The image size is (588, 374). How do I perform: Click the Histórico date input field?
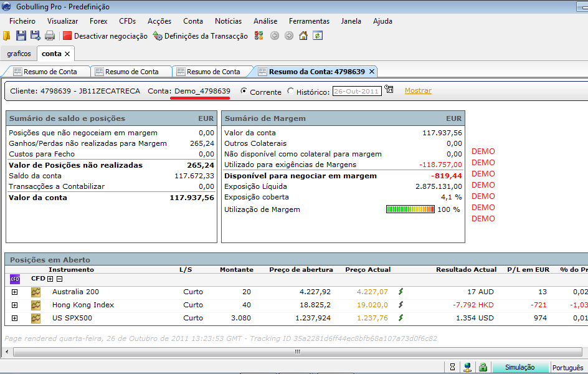[357, 91]
